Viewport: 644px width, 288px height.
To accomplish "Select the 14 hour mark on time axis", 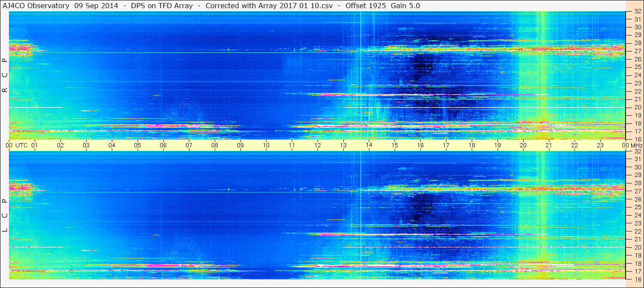I will [x=369, y=145].
